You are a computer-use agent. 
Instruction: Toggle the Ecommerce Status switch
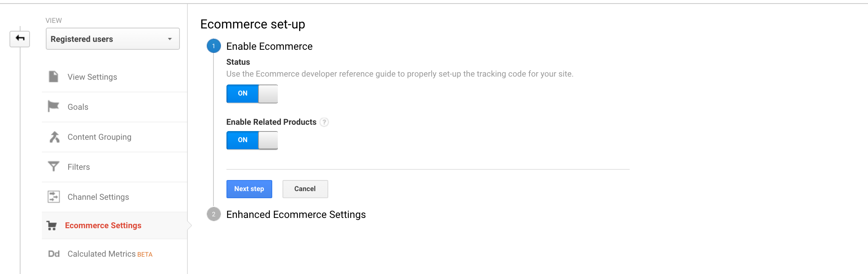click(252, 94)
